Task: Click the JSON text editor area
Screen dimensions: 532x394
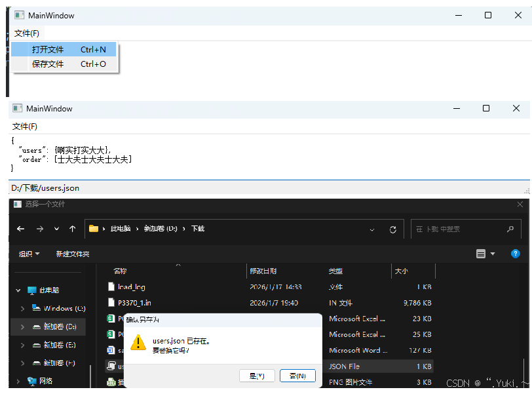Action: pos(269,157)
